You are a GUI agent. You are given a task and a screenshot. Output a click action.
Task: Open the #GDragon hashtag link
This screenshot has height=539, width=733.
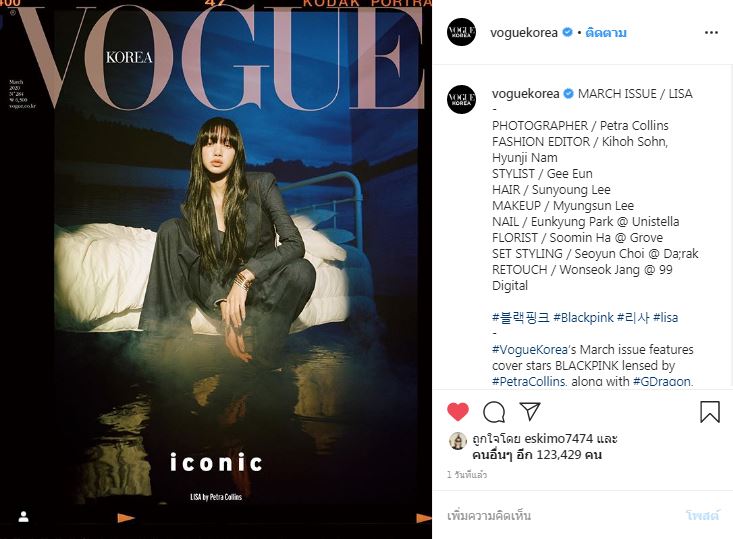(x=662, y=381)
